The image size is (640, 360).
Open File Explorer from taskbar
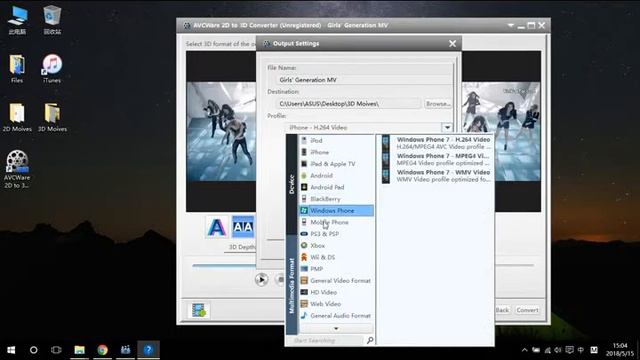click(79, 350)
